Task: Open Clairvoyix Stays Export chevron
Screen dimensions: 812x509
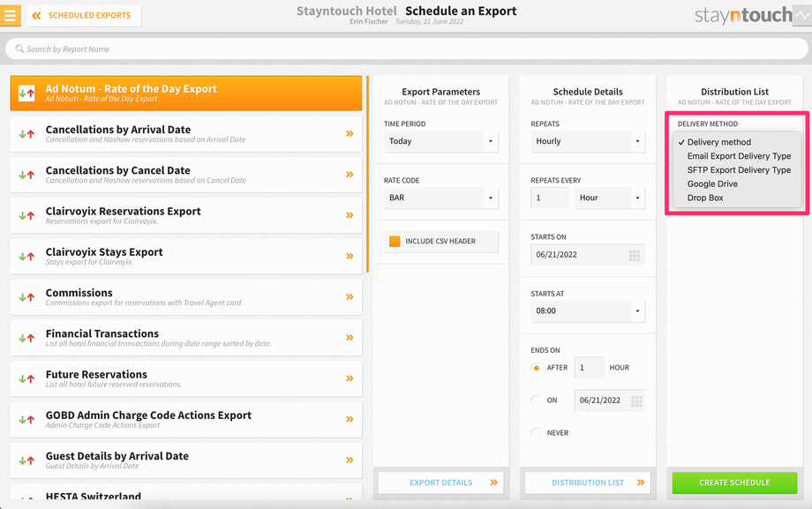Action: pos(350,256)
